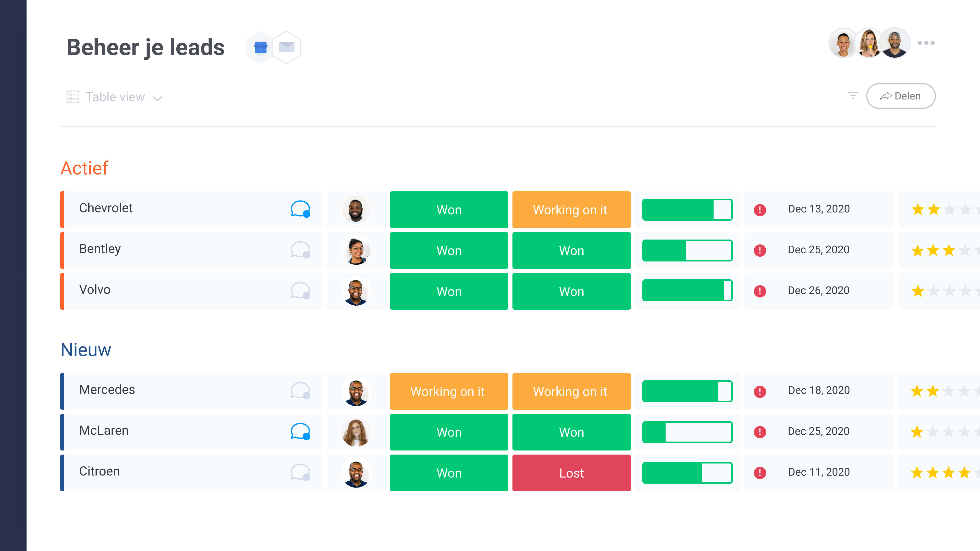Open the filter icon beside Delen
Screen dimensions: 980x551
click(x=853, y=95)
